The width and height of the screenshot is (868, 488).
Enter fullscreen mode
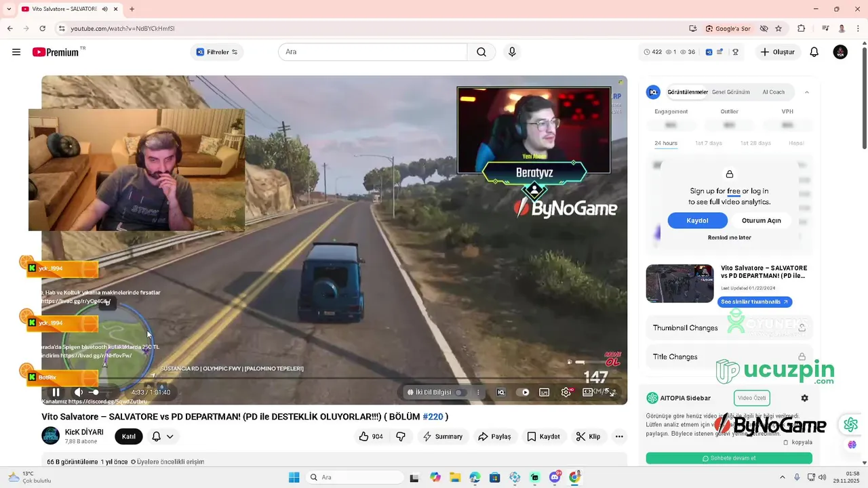click(x=612, y=392)
